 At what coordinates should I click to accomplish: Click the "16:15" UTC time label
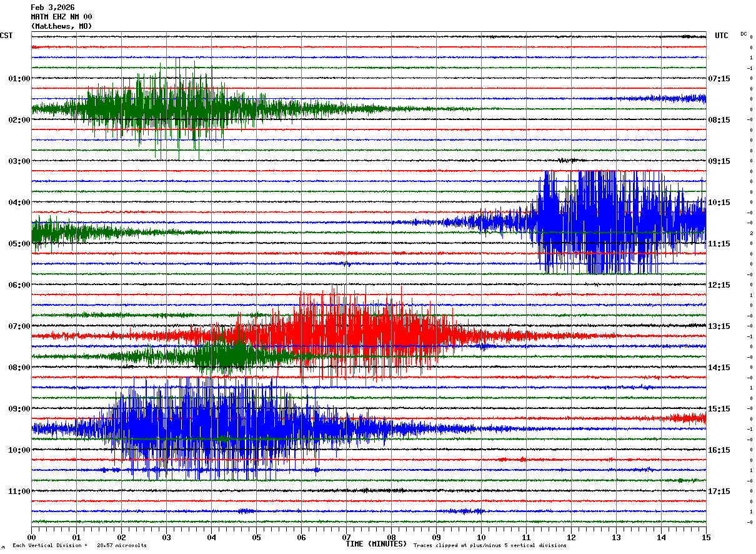tap(719, 450)
